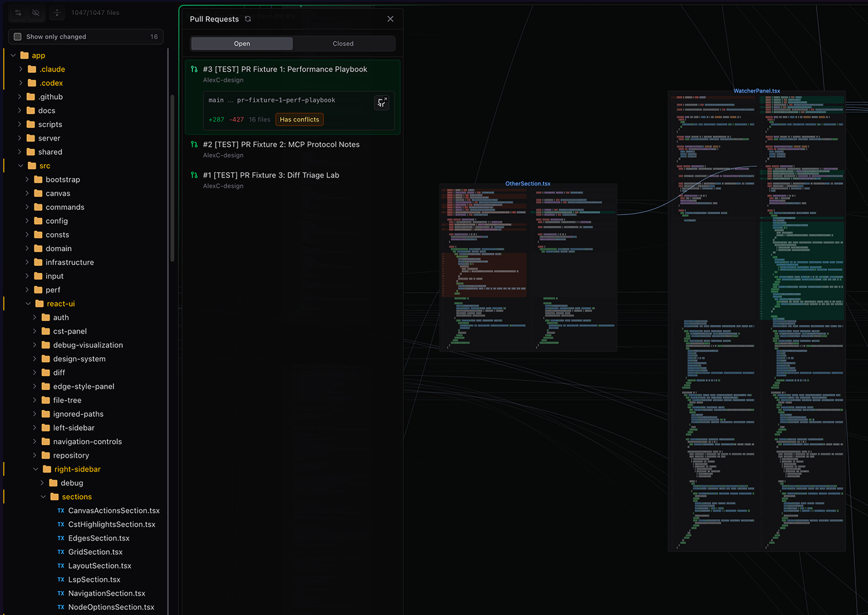This screenshot has width=868, height=615.
Task: Expand the .claude folder
Action: click(x=21, y=69)
